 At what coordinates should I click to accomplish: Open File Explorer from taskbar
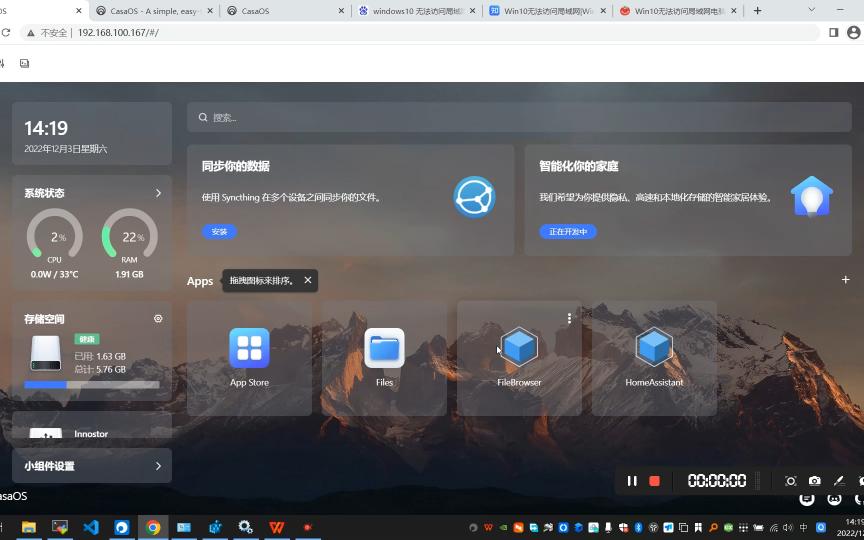point(29,527)
